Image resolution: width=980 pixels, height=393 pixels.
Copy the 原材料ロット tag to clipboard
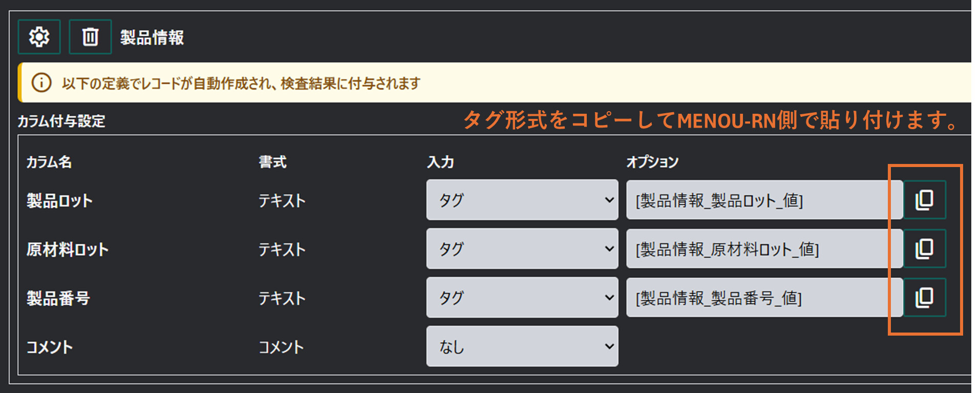(924, 249)
